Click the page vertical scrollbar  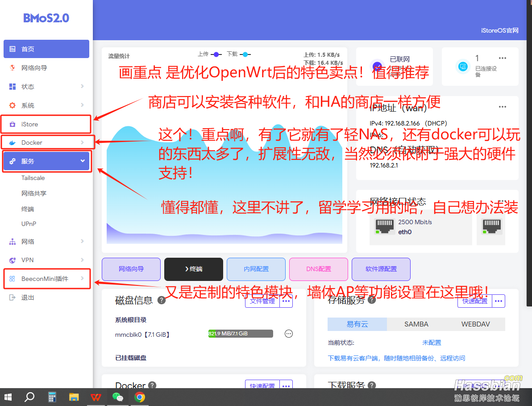[529, 153]
